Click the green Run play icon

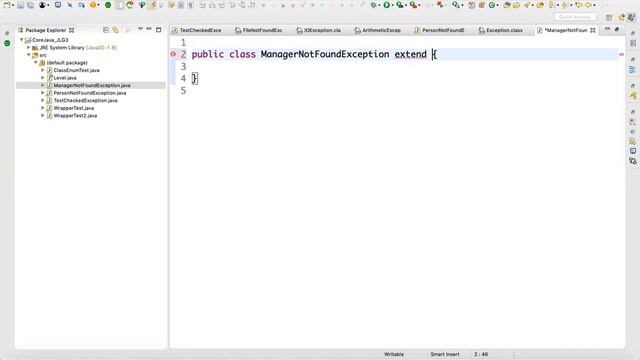point(387,5)
